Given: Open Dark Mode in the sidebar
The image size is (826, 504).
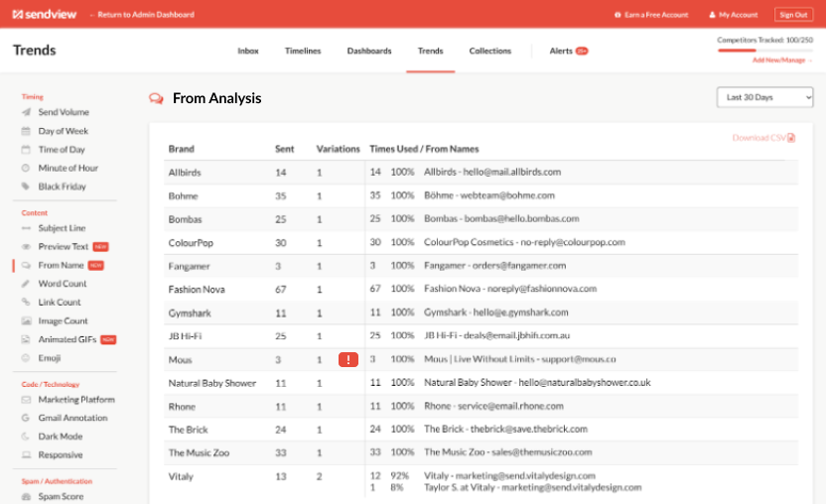Looking at the screenshot, I should click(60, 437).
